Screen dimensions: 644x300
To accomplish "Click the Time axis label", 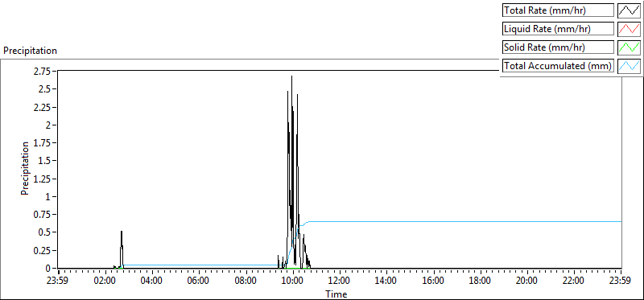I will click(x=336, y=294).
